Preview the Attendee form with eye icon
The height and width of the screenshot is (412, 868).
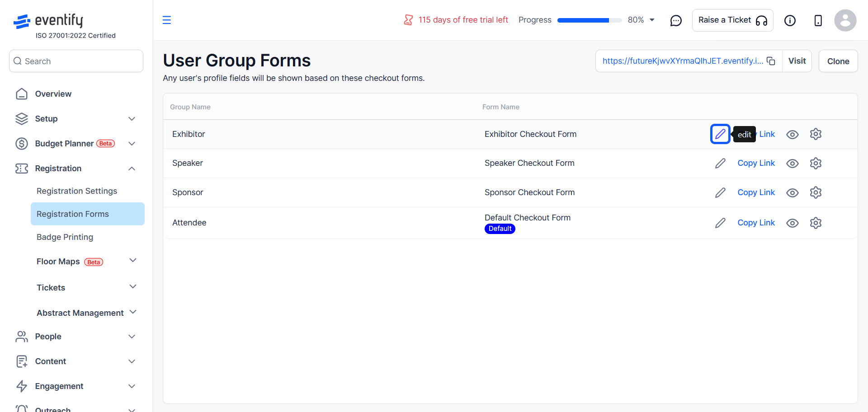click(793, 223)
